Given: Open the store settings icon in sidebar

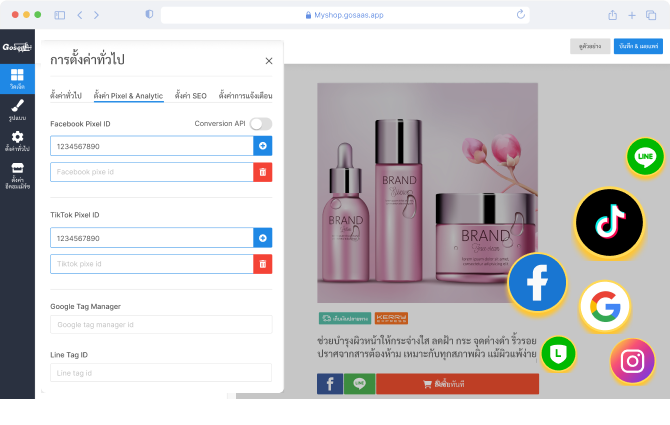Looking at the screenshot, I should [x=17, y=175].
